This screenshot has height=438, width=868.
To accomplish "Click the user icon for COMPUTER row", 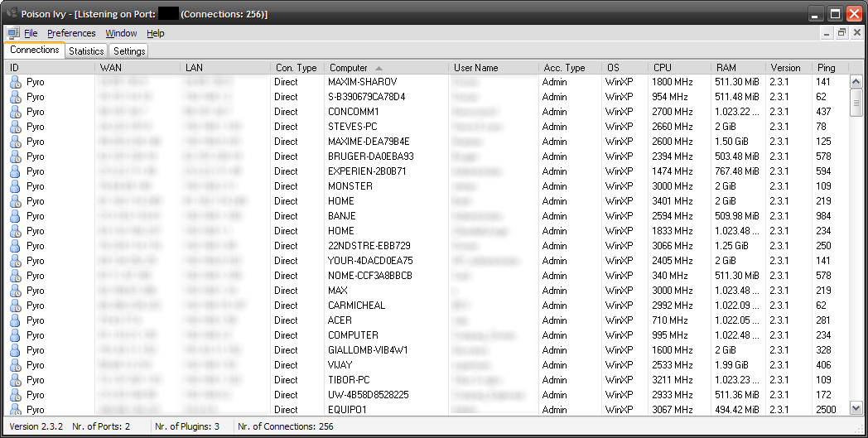I will coord(16,335).
